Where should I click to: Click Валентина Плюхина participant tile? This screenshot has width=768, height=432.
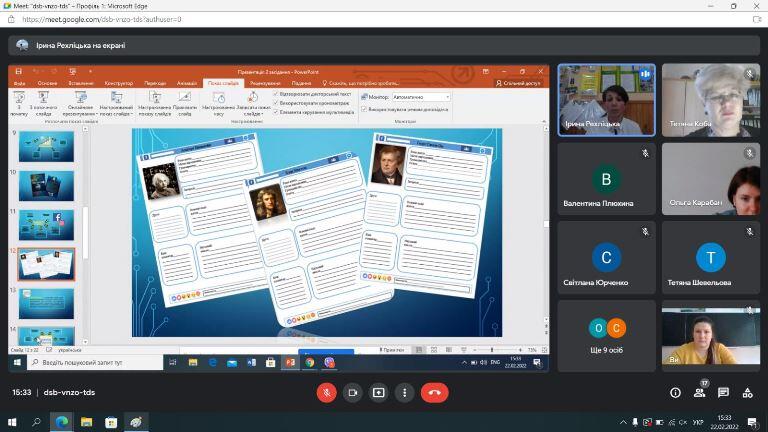(x=606, y=179)
